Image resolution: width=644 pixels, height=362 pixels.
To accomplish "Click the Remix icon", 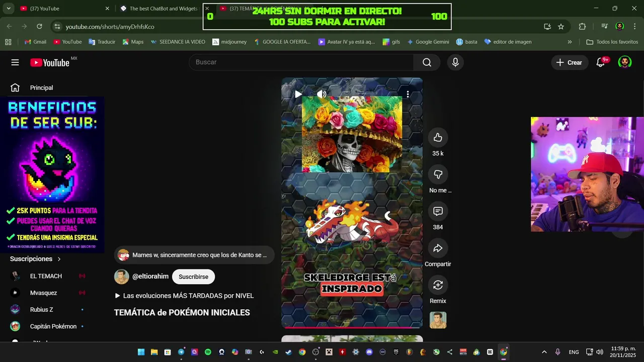I will pos(438,285).
